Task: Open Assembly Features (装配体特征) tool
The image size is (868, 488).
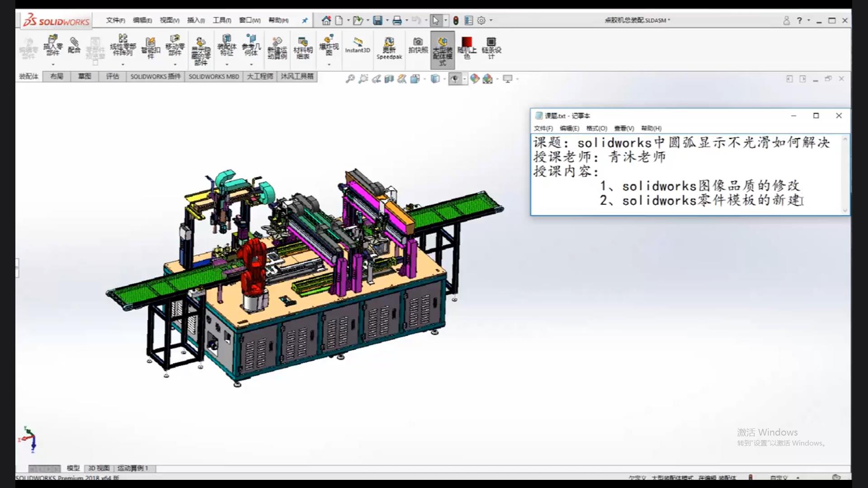Action: [x=226, y=45]
